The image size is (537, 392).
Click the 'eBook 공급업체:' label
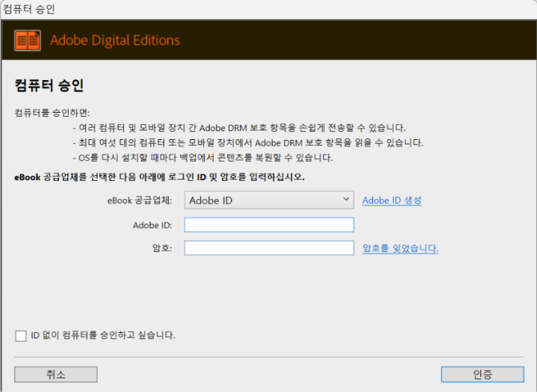click(x=140, y=200)
